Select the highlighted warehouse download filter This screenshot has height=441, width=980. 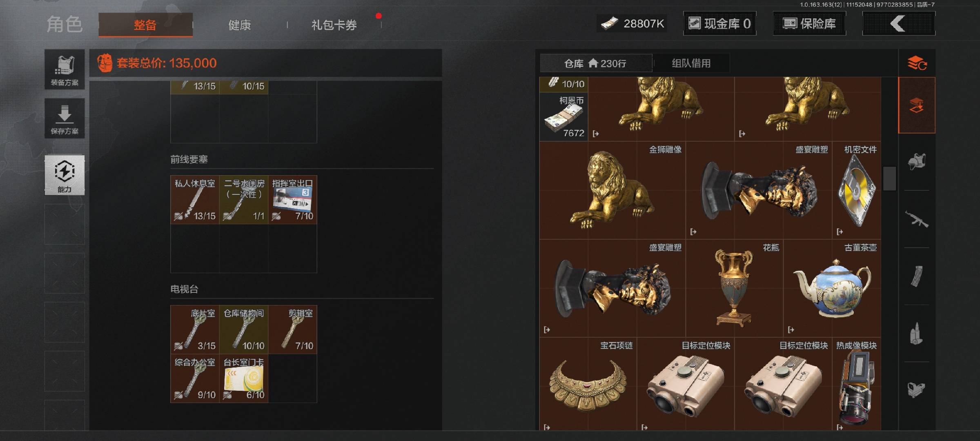[917, 105]
